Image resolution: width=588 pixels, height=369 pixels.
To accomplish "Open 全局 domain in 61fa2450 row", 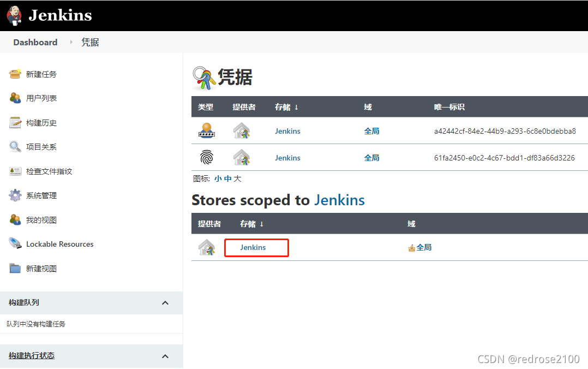I will click(x=371, y=158).
